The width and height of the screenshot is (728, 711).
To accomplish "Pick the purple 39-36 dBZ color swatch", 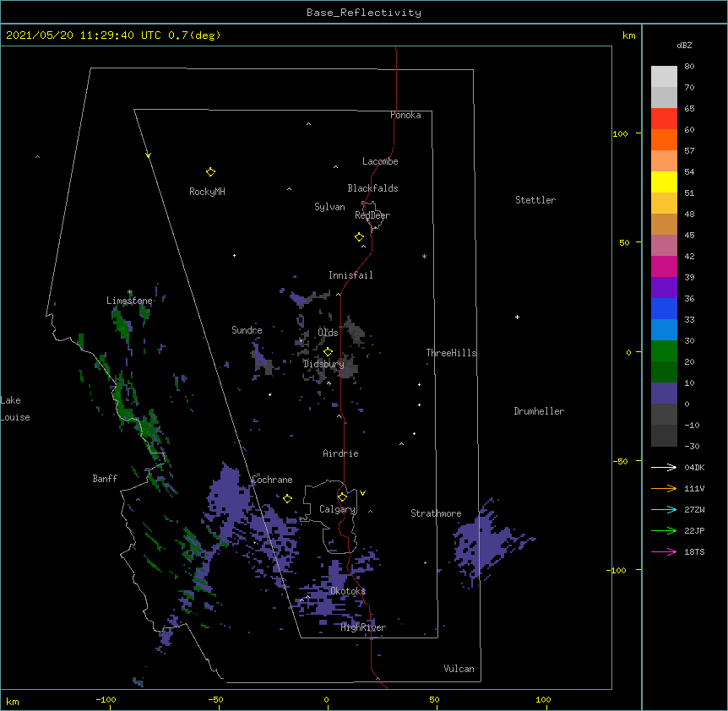I will [x=664, y=288].
